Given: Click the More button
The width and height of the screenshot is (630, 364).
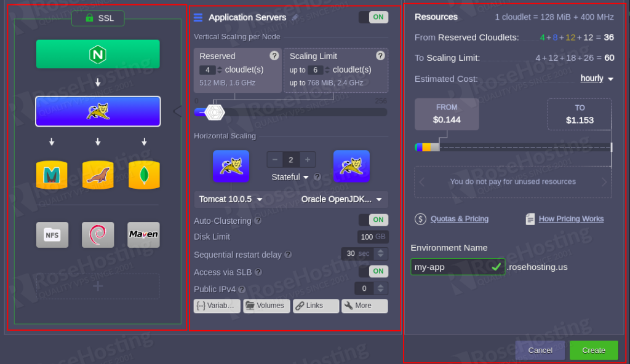Looking at the screenshot, I should (364, 306).
